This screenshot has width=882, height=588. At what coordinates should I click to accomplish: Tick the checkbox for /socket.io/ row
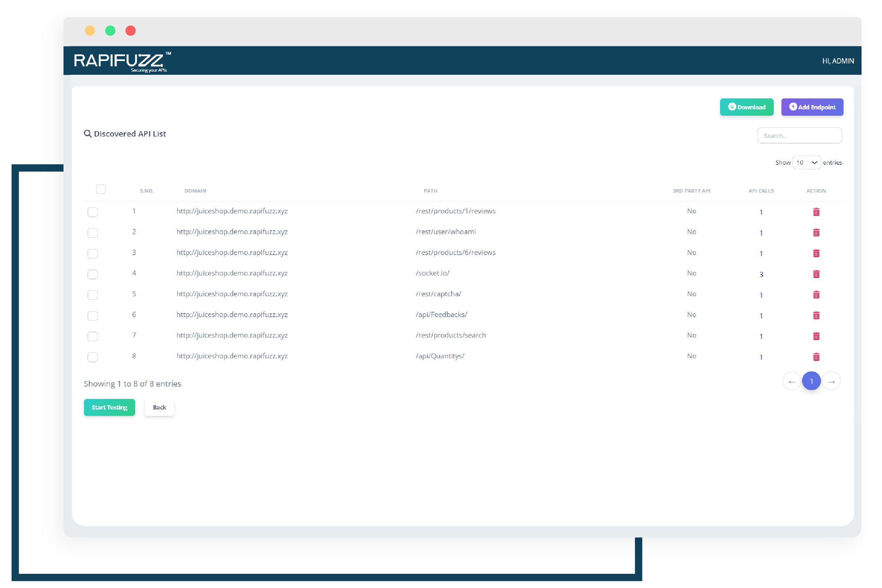[93, 274]
